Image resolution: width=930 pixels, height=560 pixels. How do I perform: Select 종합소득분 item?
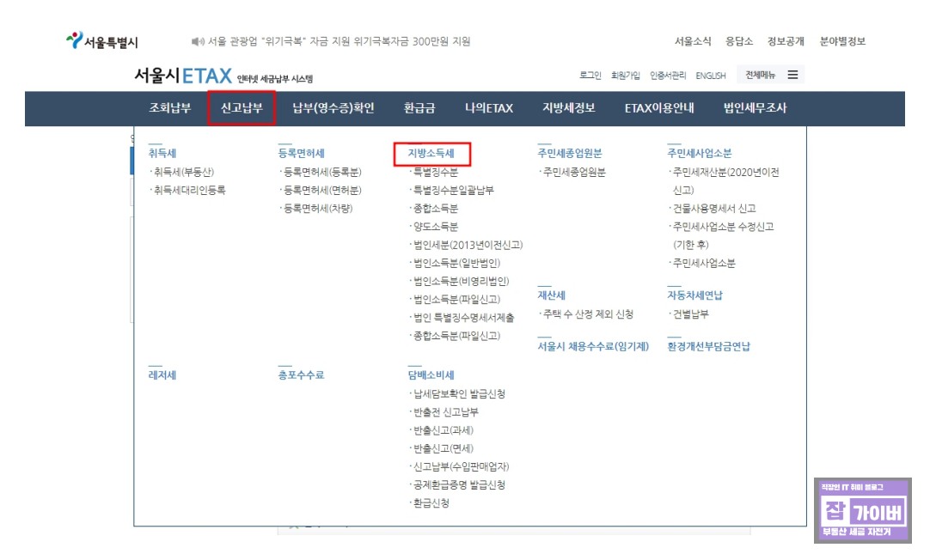[435, 209]
